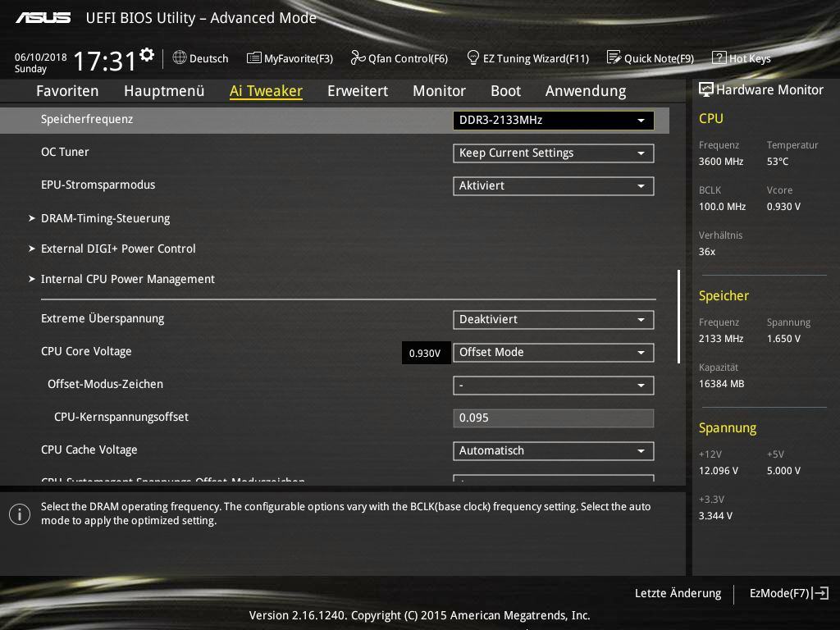Image resolution: width=840 pixels, height=630 pixels.
Task: Click the 0.930V CPU Core Voltage readout
Action: [426, 353]
